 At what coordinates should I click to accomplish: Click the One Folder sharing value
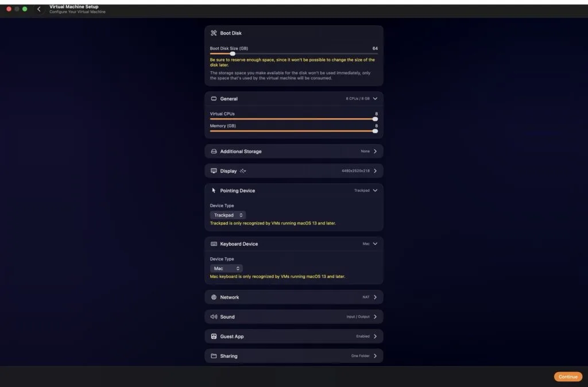(361, 356)
